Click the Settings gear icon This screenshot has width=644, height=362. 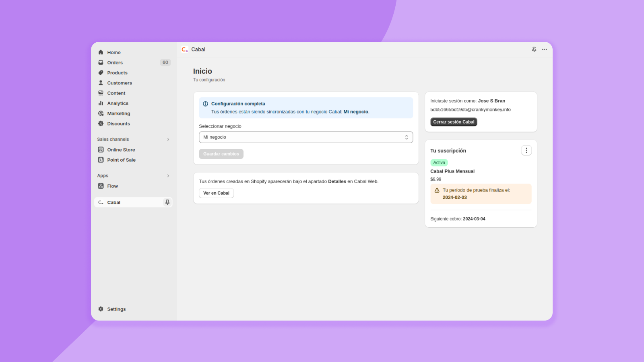101,309
